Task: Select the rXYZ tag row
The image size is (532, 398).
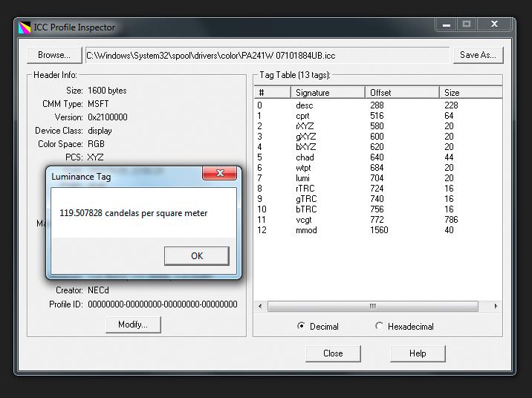Action: tap(378, 126)
